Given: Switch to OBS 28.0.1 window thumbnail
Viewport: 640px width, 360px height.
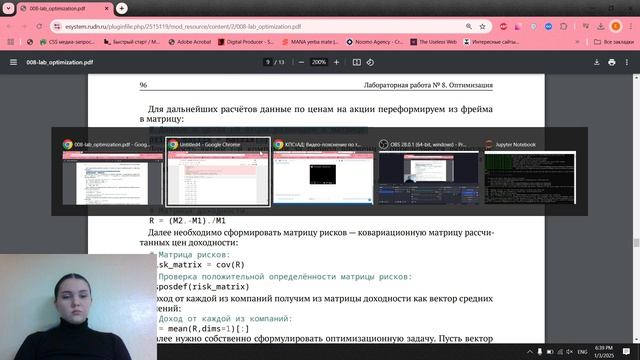Looking at the screenshot, I should pos(429,173).
